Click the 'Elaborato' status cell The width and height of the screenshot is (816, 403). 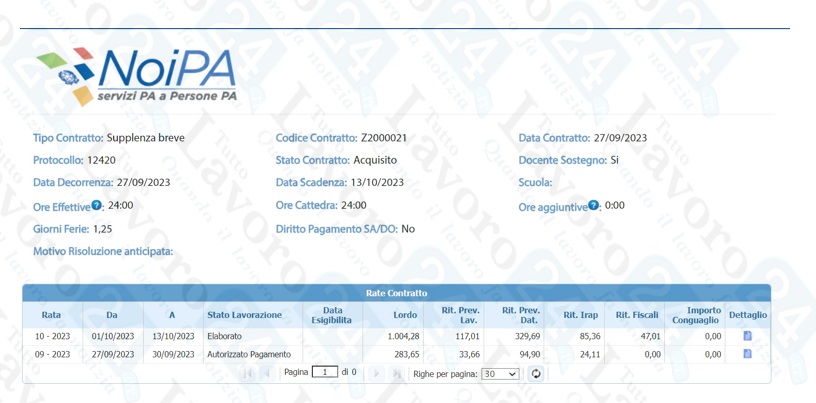[x=224, y=336]
